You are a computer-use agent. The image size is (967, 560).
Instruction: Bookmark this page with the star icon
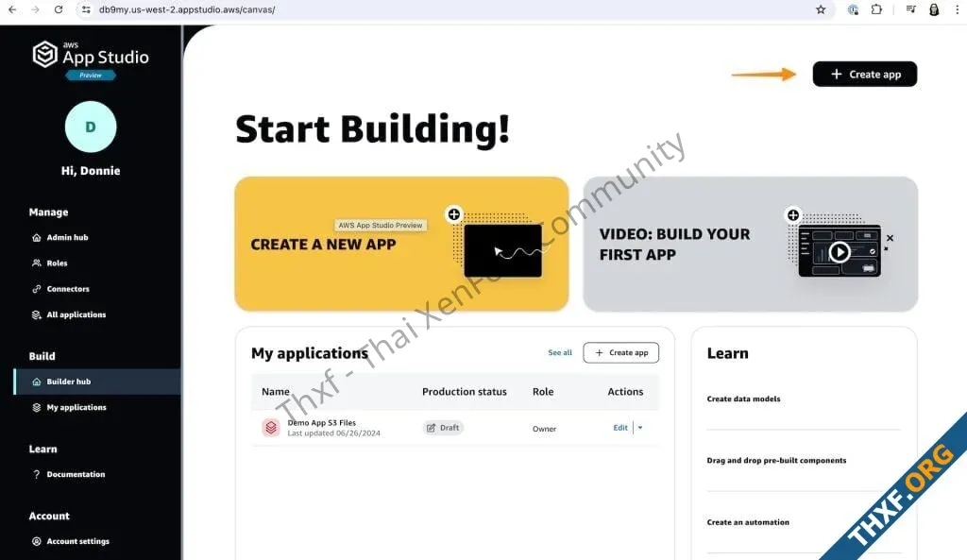point(821,9)
